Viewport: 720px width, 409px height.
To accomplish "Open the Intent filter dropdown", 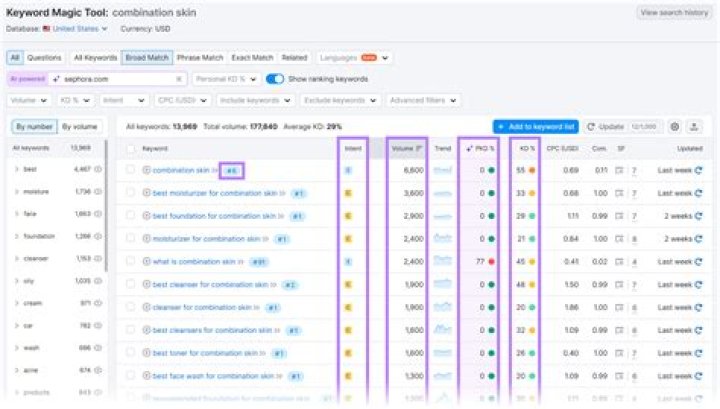I will (124, 100).
